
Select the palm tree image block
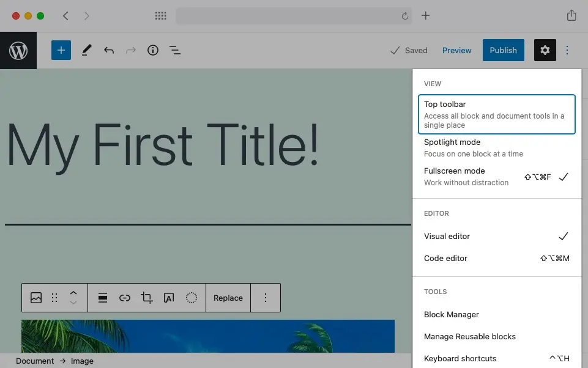tap(208, 336)
